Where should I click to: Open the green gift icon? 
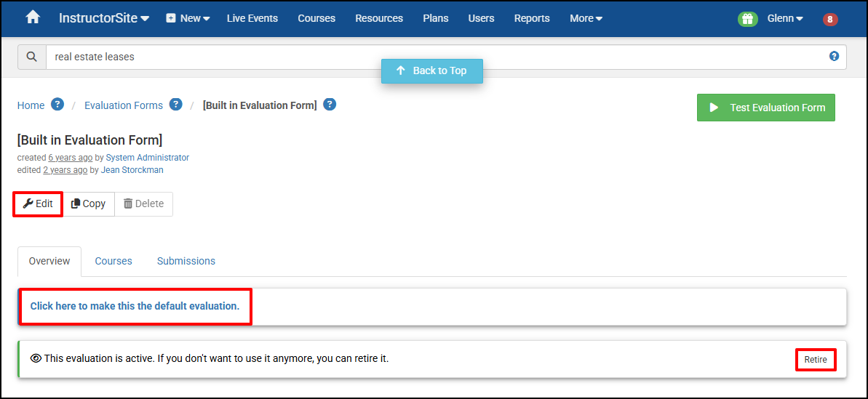pyautogui.click(x=748, y=19)
